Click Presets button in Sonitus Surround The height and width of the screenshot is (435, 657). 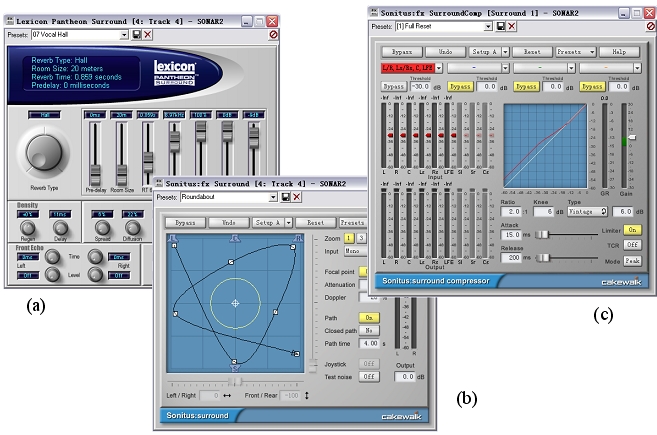pyautogui.click(x=352, y=223)
